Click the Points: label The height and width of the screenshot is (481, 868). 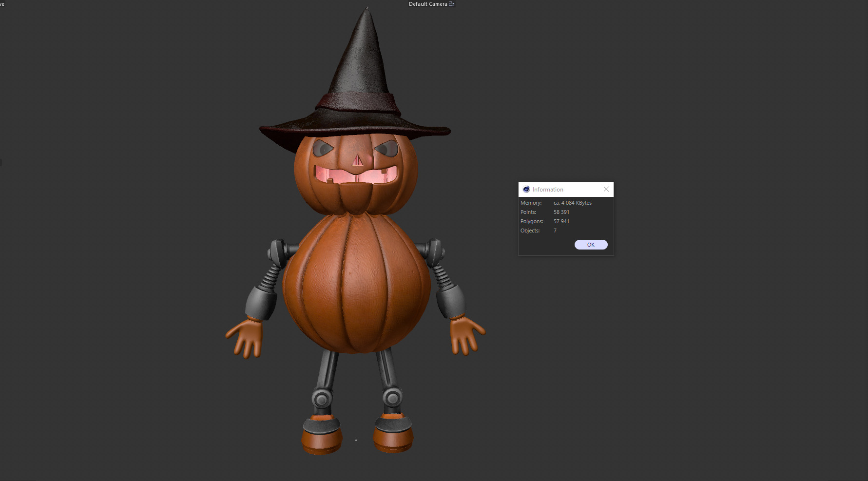pyautogui.click(x=528, y=212)
